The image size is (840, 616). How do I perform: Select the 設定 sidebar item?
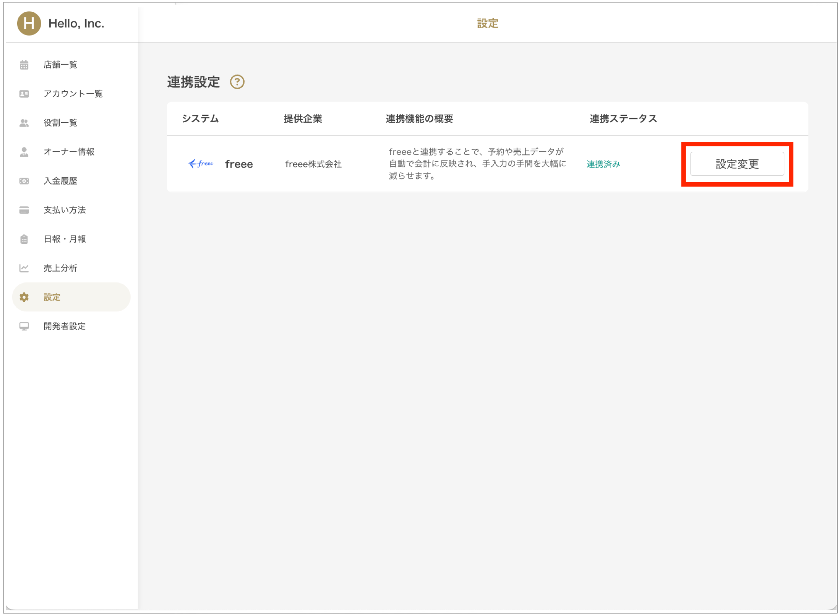point(71,297)
